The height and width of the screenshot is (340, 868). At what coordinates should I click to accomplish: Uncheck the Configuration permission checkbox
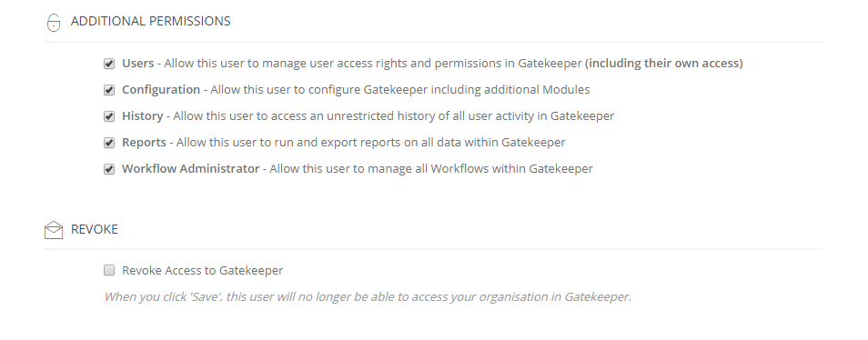click(x=109, y=90)
